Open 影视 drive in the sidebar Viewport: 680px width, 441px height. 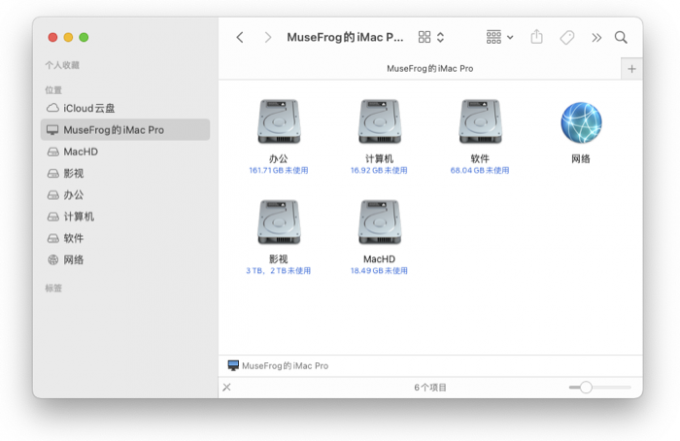click(125, 173)
